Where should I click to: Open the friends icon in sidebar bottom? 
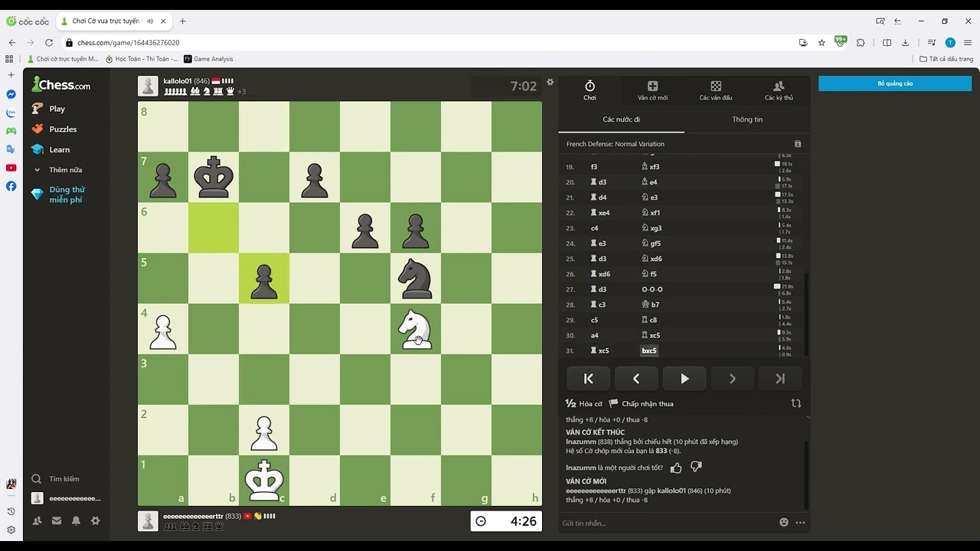[37, 520]
